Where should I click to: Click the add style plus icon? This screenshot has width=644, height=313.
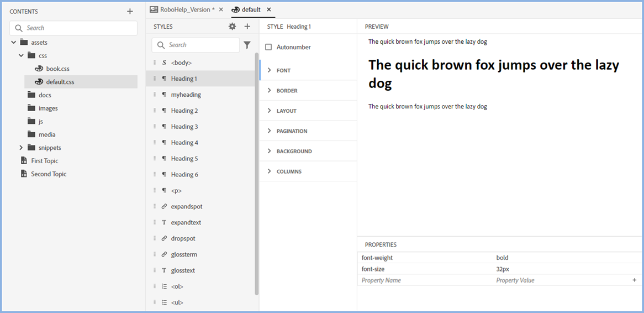[x=247, y=27]
